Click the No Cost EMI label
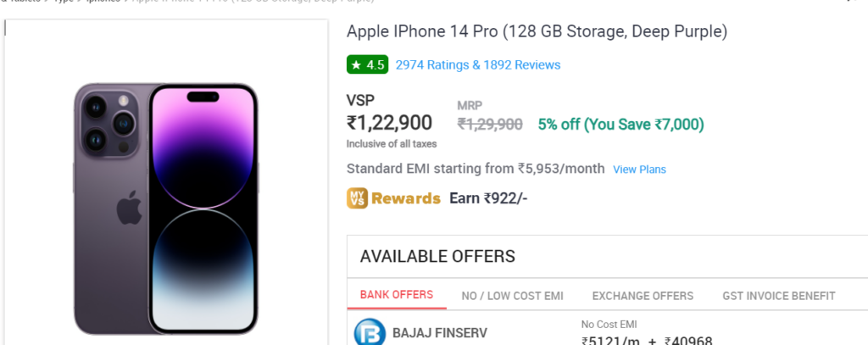The width and height of the screenshot is (868, 345). 609,325
